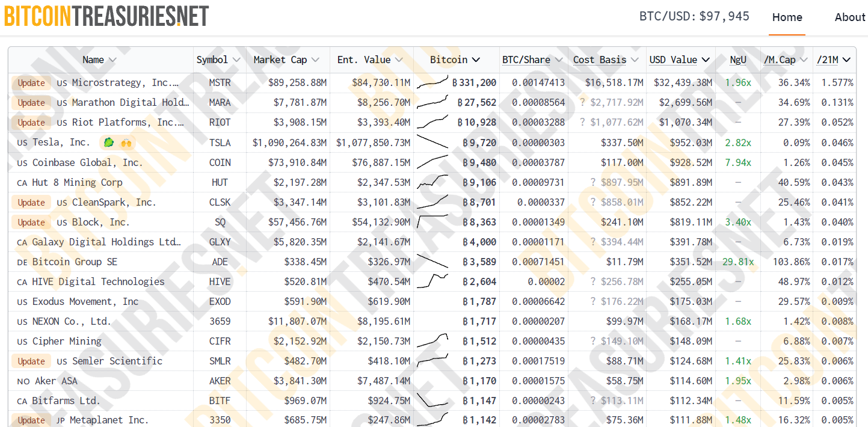
Task: Open the Tesla bitcoin holdings sparkline chart
Action: click(x=432, y=143)
